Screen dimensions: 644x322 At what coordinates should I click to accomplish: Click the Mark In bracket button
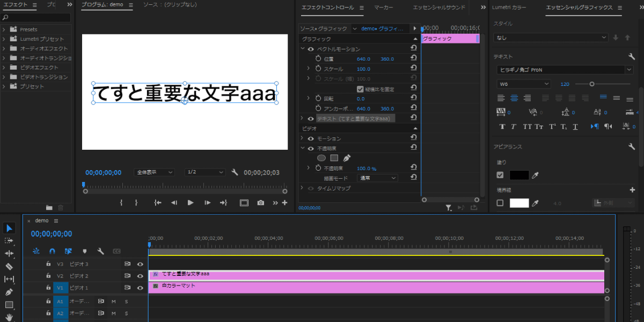[x=122, y=202]
